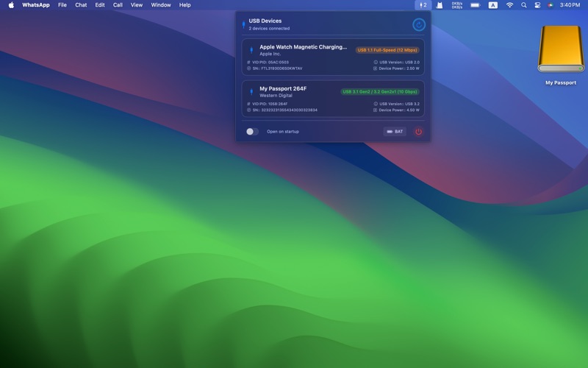Click the refresh USB devices button
Image resolution: width=588 pixels, height=368 pixels.
[418, 24]
